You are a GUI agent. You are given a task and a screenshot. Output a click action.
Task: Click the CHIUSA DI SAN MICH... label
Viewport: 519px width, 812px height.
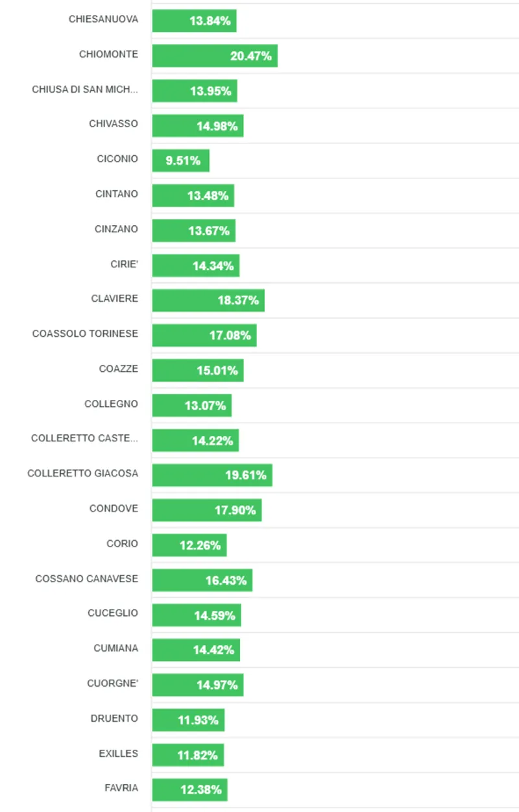85,90
